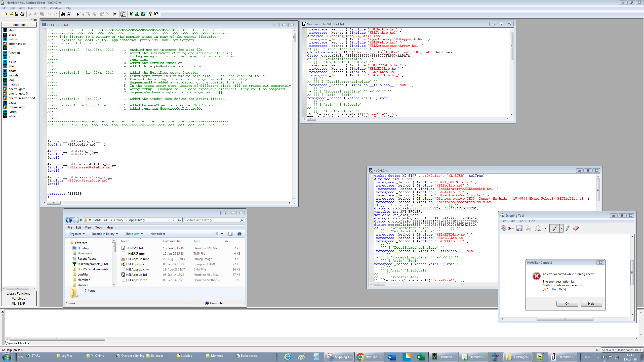Viewport: 644px width, 362px height.
Task: Click Help button in error dialog
Action: (x=591, y=304)
